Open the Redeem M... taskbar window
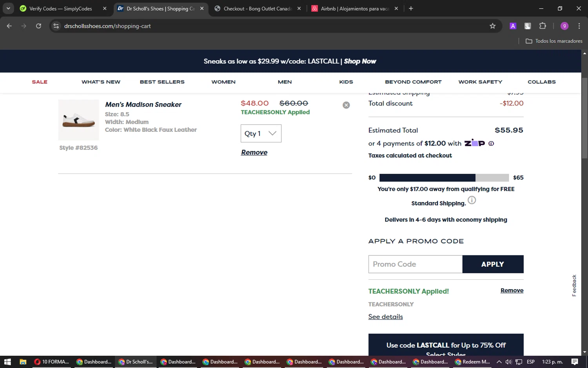 click(472, 362)
